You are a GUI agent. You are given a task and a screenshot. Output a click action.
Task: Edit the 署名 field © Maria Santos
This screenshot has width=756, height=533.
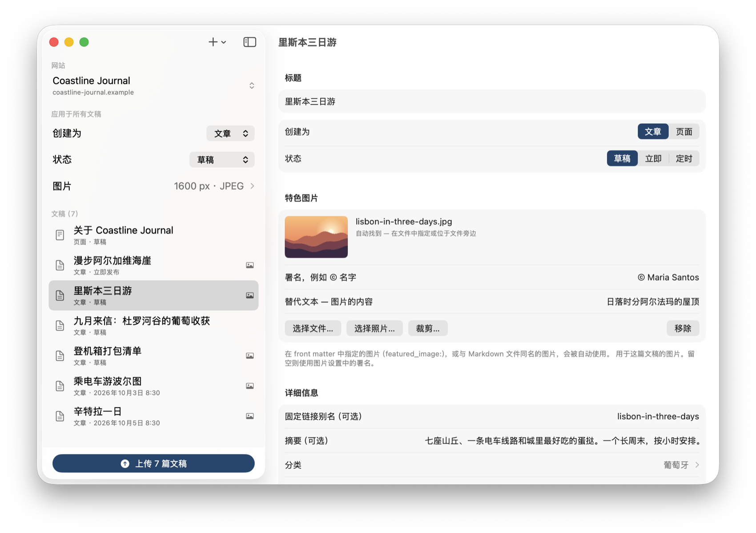tap(492, 278)
